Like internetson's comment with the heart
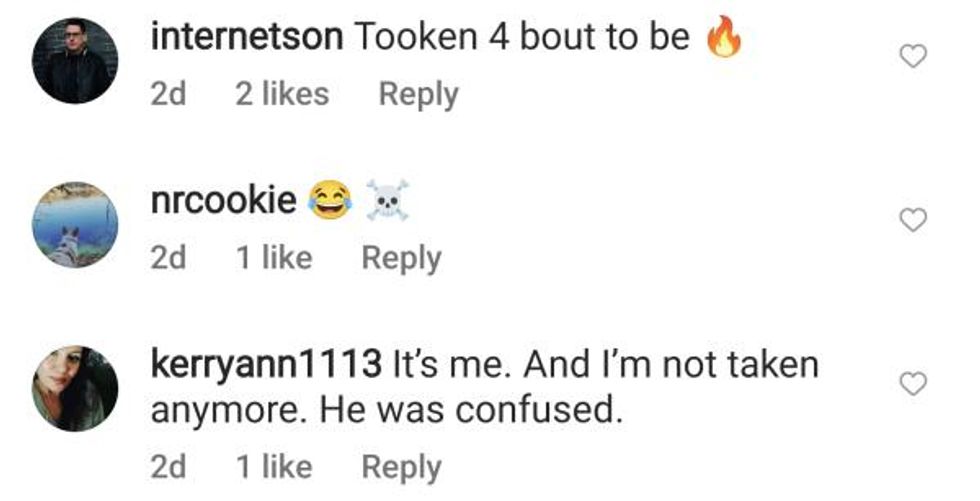Viewport: 980px width, 501px height. point(913,59)
